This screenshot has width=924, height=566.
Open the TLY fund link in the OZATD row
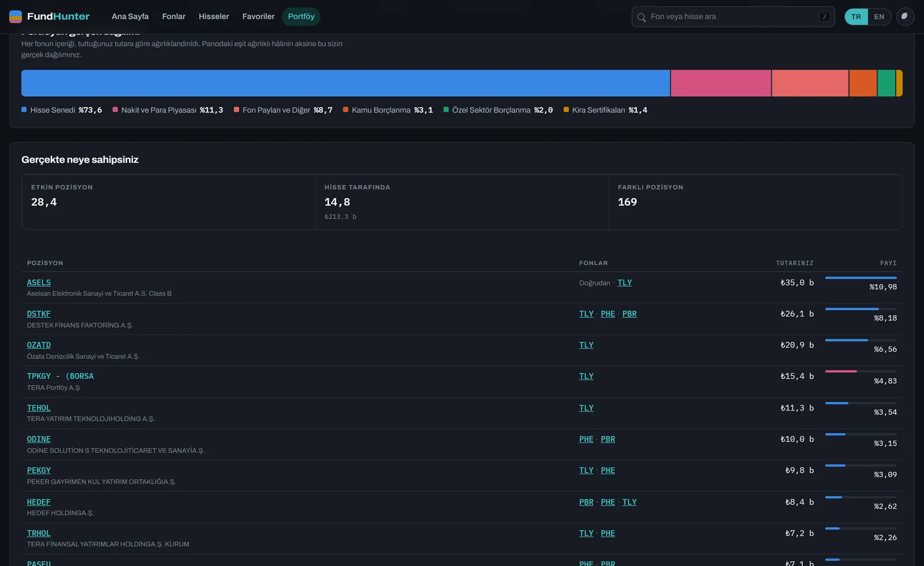tap(586, 345)
